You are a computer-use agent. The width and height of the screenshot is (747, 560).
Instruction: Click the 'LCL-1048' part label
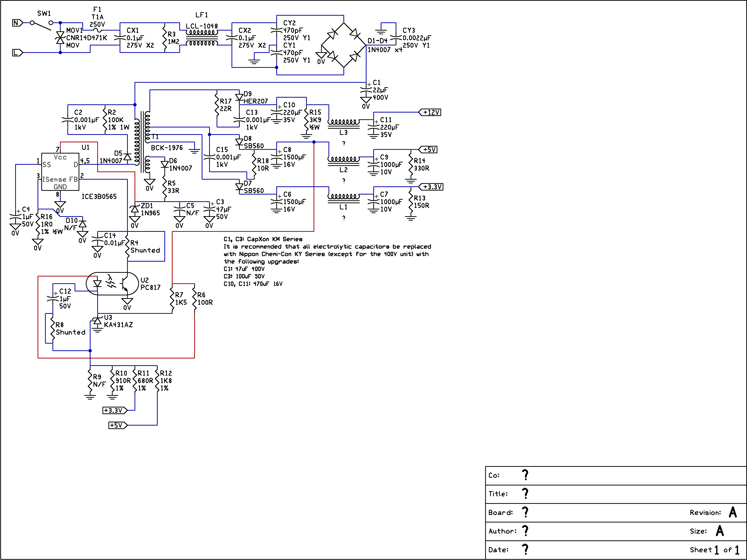pyautogui.click(x=202, y=26)
